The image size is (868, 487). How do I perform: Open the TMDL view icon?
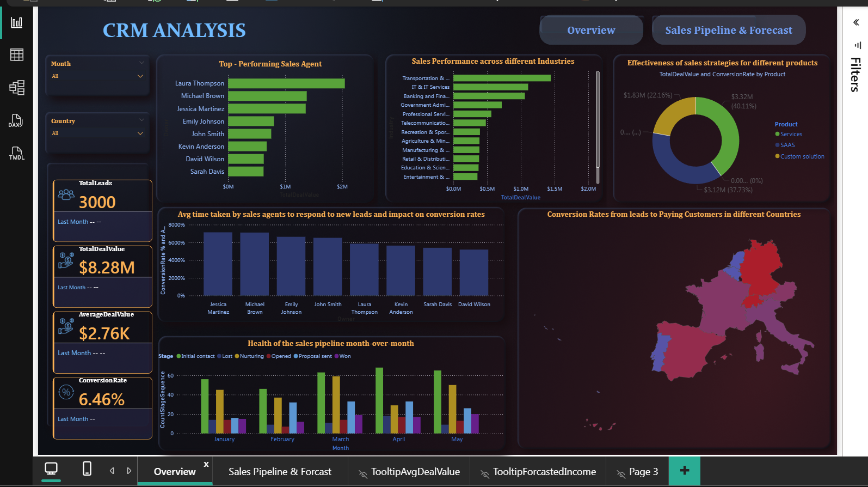pyautogui.click(x=17, y=153)
